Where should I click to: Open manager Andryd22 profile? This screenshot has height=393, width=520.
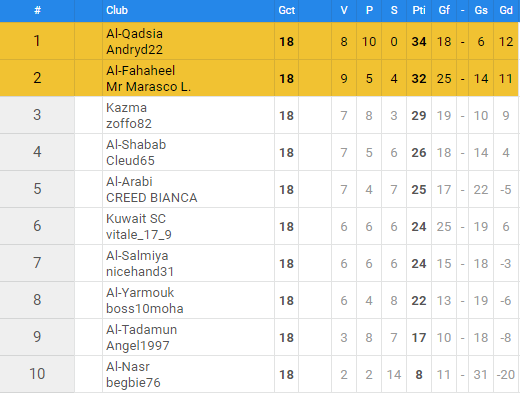click(134, 50)
